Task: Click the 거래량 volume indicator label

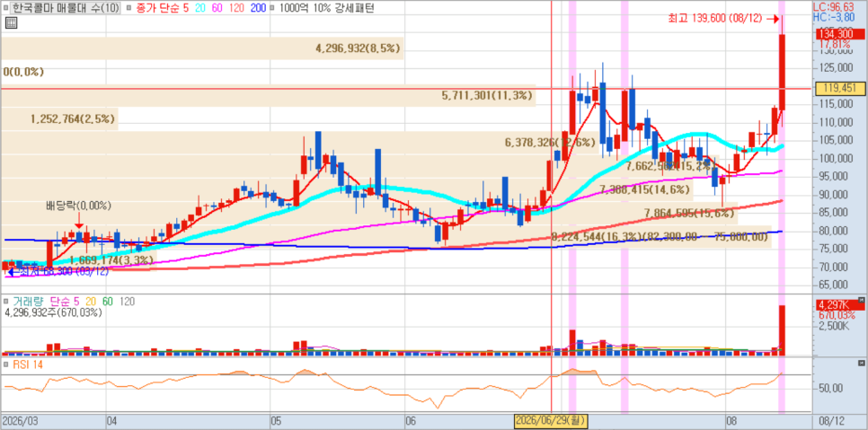Action: [x=28, y=302]
